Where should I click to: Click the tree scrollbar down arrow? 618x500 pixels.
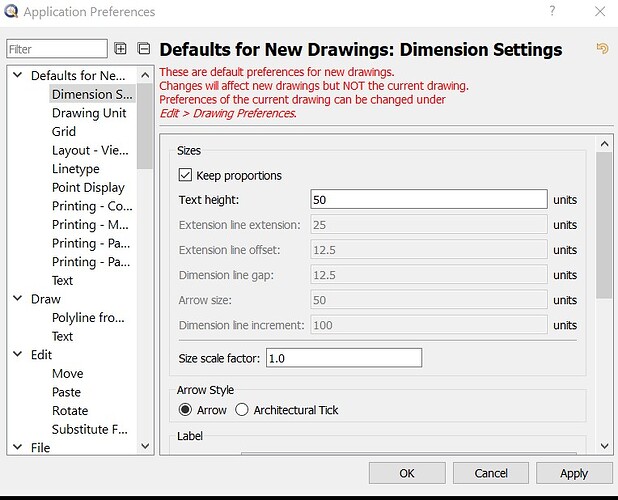pyautogui.click(x=145, y=446)
